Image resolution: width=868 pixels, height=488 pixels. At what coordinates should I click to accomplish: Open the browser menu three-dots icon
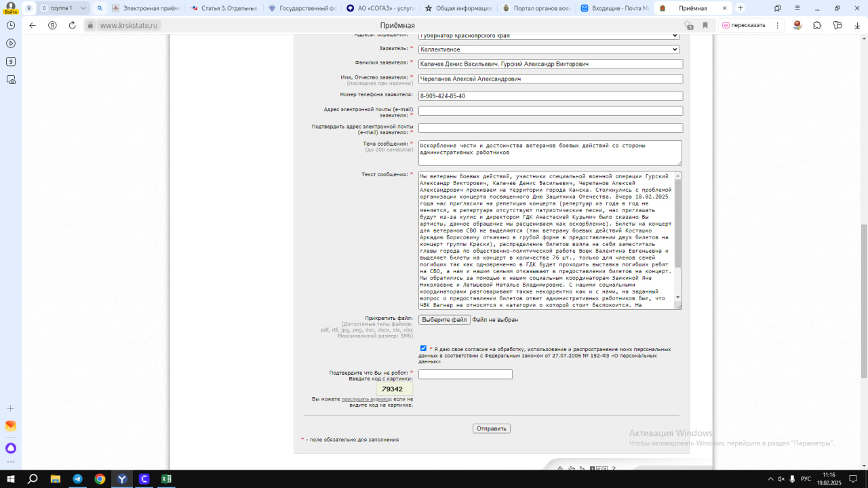point(778,25)
